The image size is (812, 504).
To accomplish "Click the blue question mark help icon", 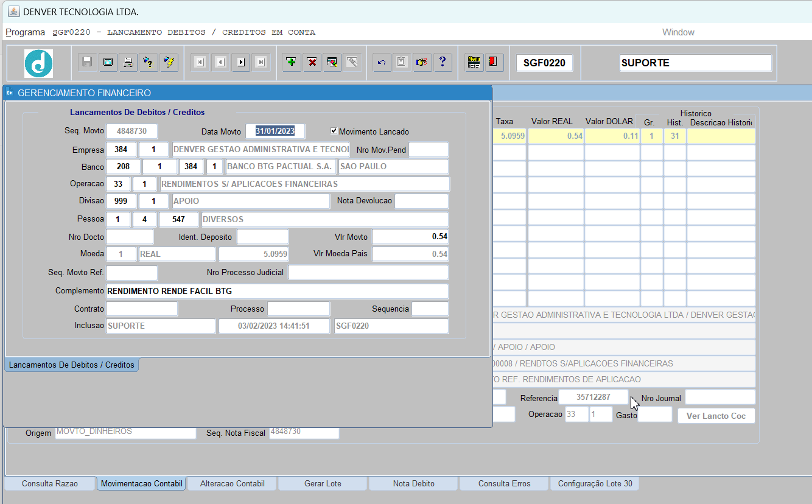I will point(443,62).
